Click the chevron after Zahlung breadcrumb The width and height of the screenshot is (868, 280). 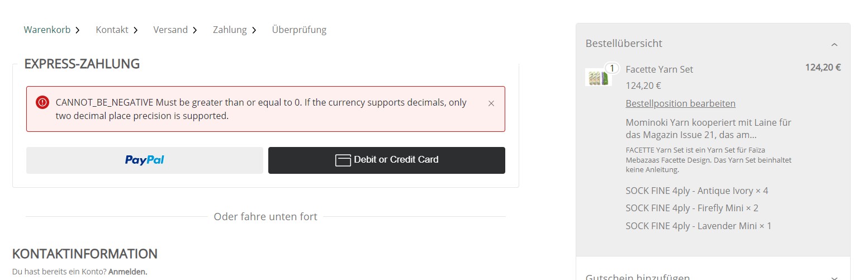click(254, 30)
